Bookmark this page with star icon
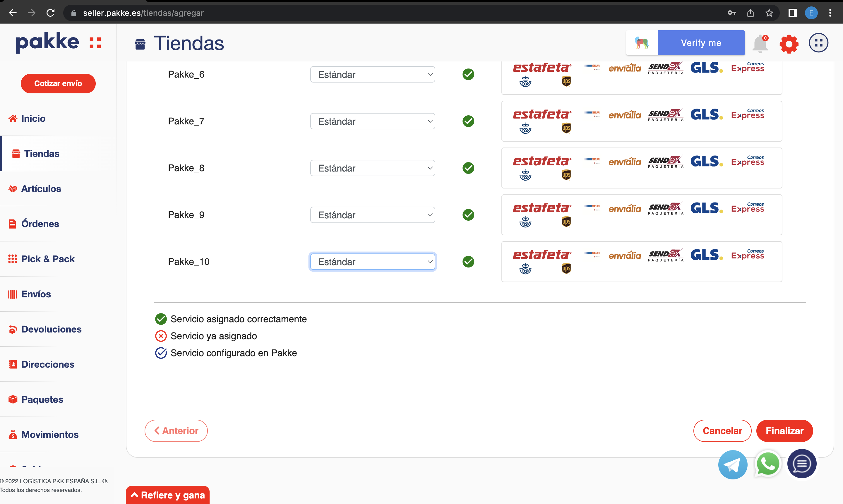 [x=769, y=13]
